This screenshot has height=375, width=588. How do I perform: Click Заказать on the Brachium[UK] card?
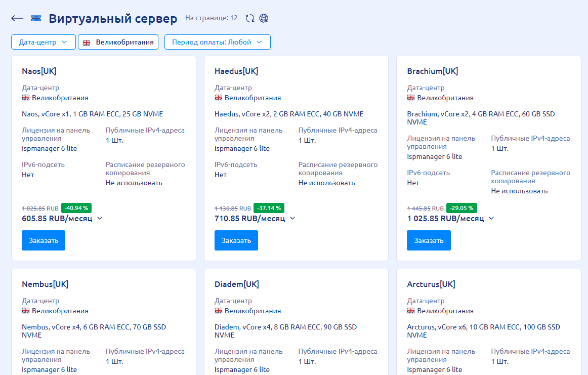point(429,240)
